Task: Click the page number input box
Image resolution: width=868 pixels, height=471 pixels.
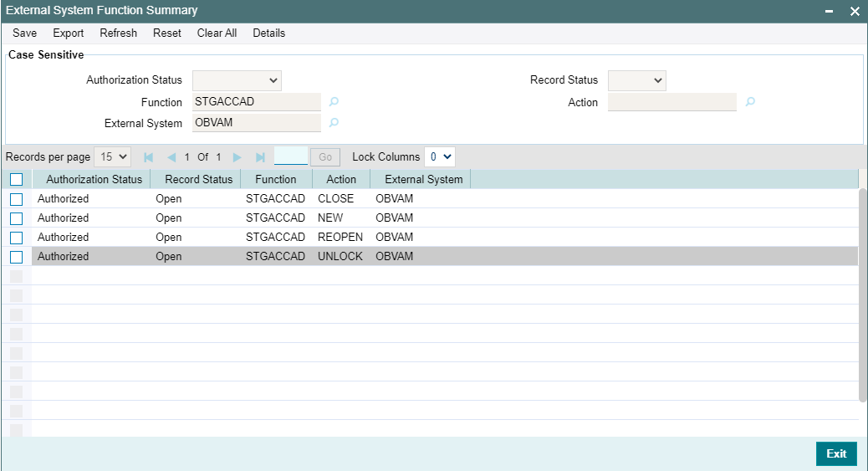Action: pos(291,156)
